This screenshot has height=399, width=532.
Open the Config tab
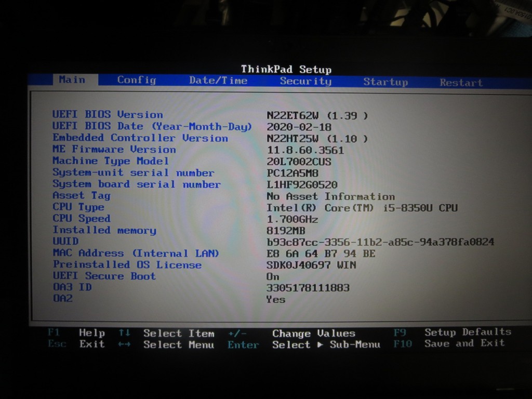click(x=137, y=80)
